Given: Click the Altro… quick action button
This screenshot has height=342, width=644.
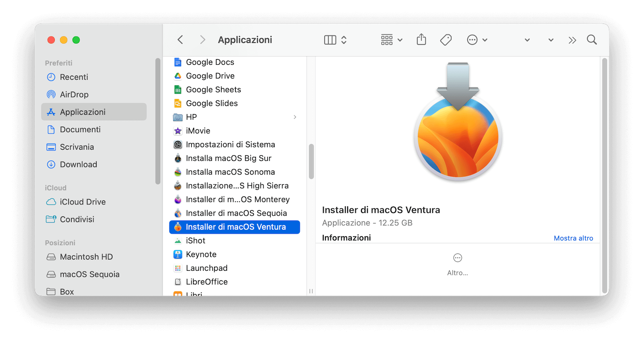Looking at the screenshot, I should click(458, 264).
